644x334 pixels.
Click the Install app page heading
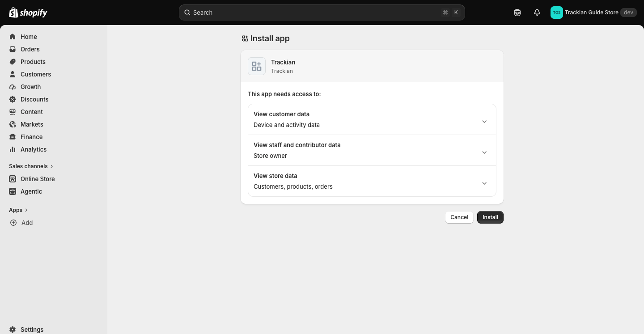click(x=270, y=38)
